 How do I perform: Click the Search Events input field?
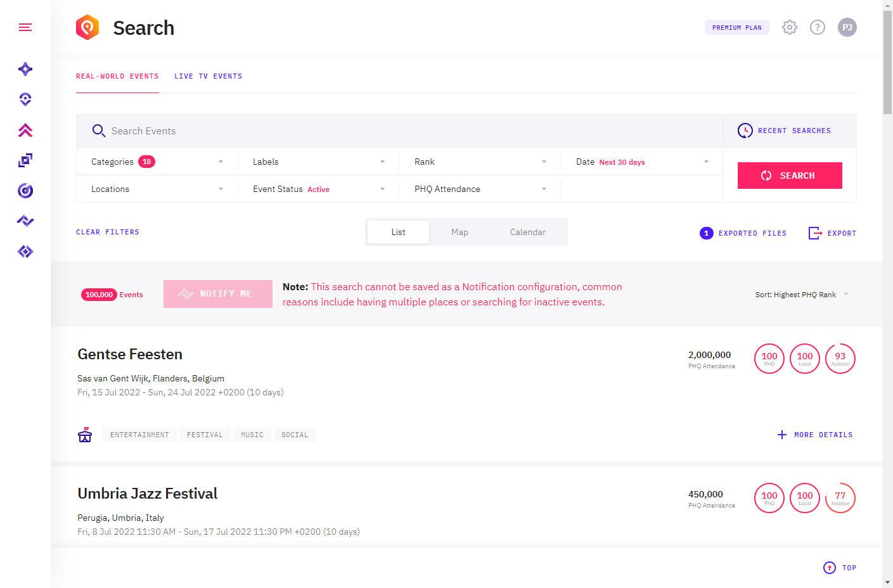pyautogui.click(x=406, y=131)
